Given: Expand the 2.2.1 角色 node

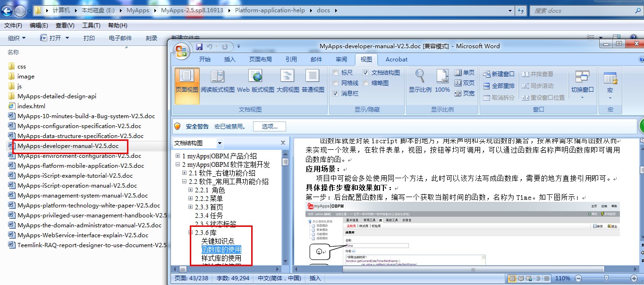Looking at the screenshot, I should pos(191,190).
